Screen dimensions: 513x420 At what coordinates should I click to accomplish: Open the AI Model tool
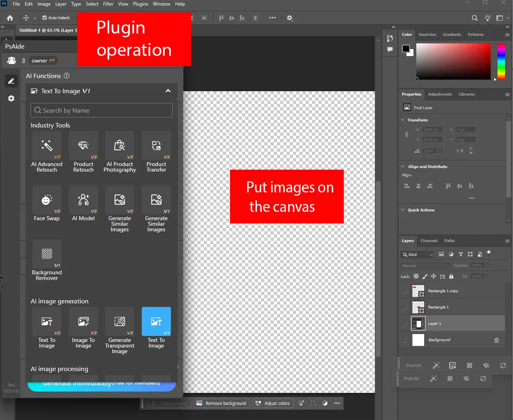83,200
